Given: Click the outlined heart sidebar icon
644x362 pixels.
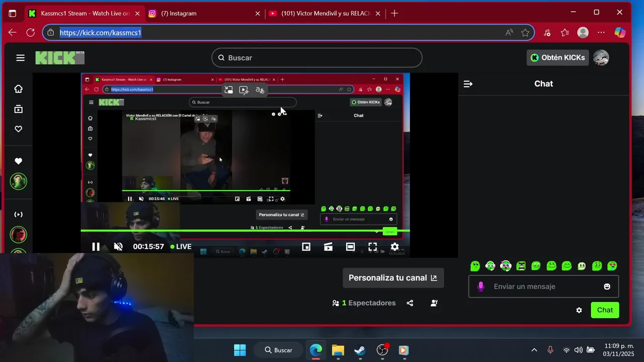Looking at the screenshot, I should 19,129.
